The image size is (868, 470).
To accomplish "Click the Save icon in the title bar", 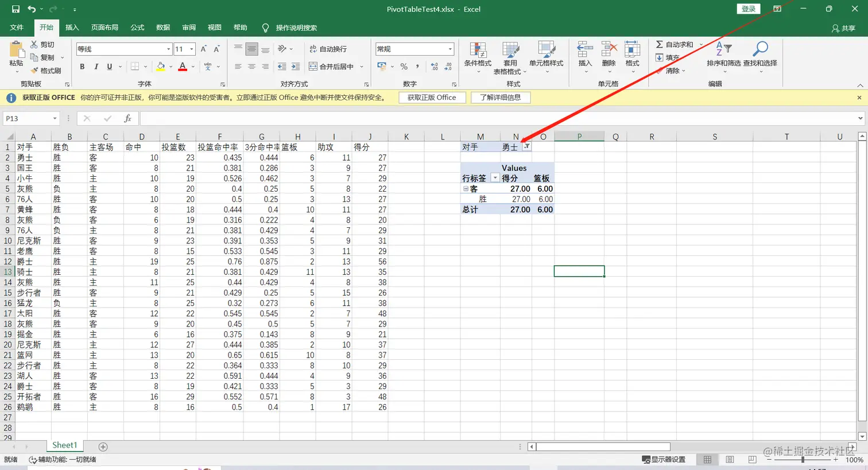I will pyautogui.click(x=15, y=9).
